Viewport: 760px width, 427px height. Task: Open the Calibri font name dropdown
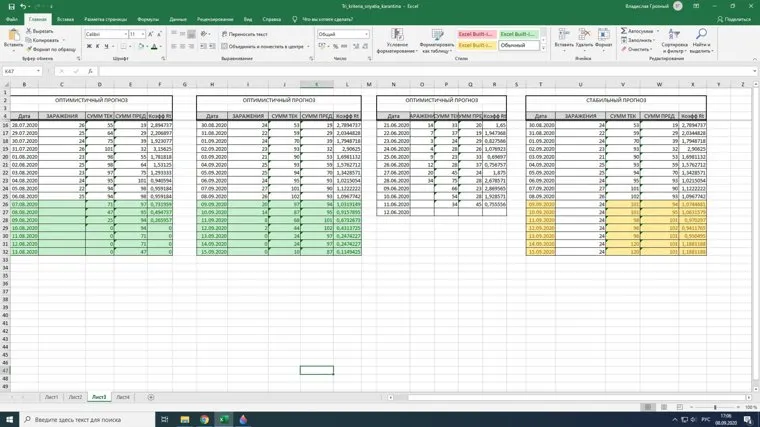click(105, 34)
